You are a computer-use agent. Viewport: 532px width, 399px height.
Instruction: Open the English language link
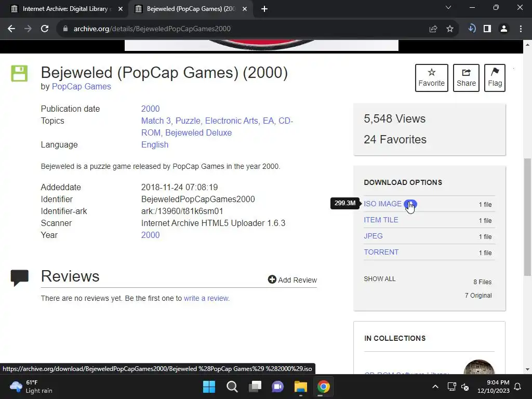(155, 145)
